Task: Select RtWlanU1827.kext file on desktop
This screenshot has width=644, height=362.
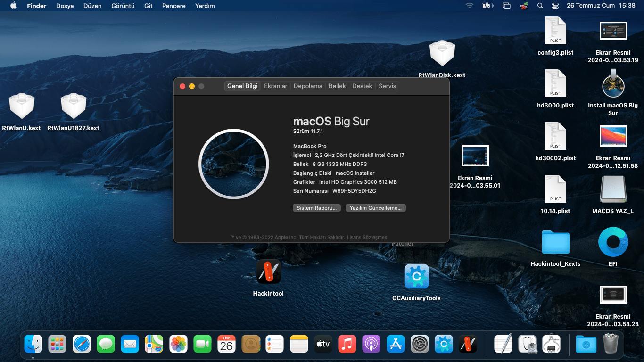Action: pyautogui.click(x=73, y=107)
